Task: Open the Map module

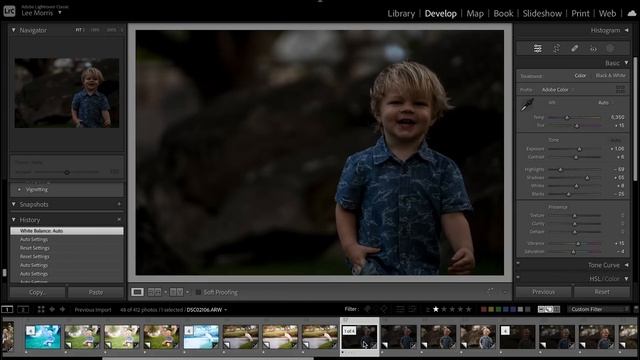Action: pos(475,13)
